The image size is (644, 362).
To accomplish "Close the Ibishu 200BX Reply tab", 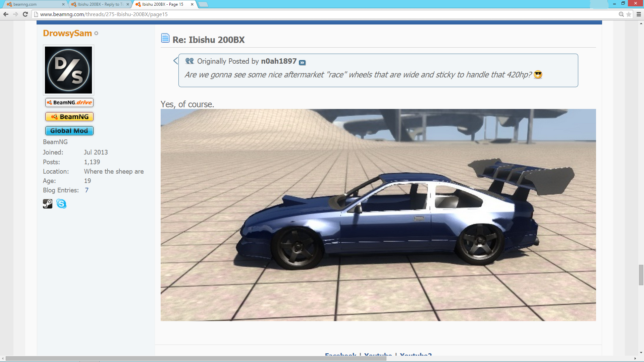I will click(x=127, y=4).
